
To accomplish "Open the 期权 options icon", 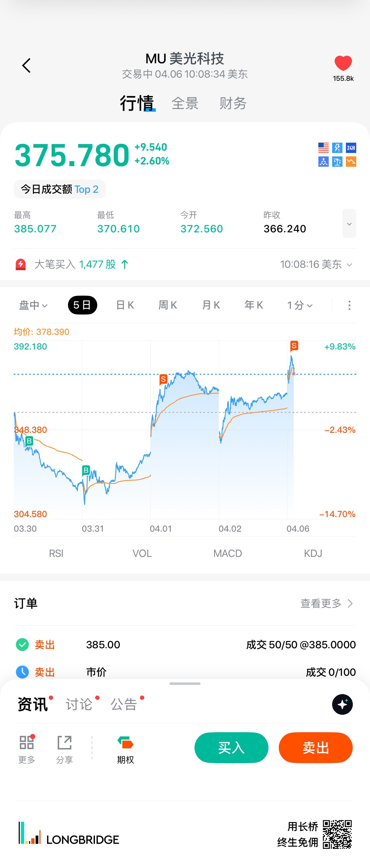I will point(125,743).
